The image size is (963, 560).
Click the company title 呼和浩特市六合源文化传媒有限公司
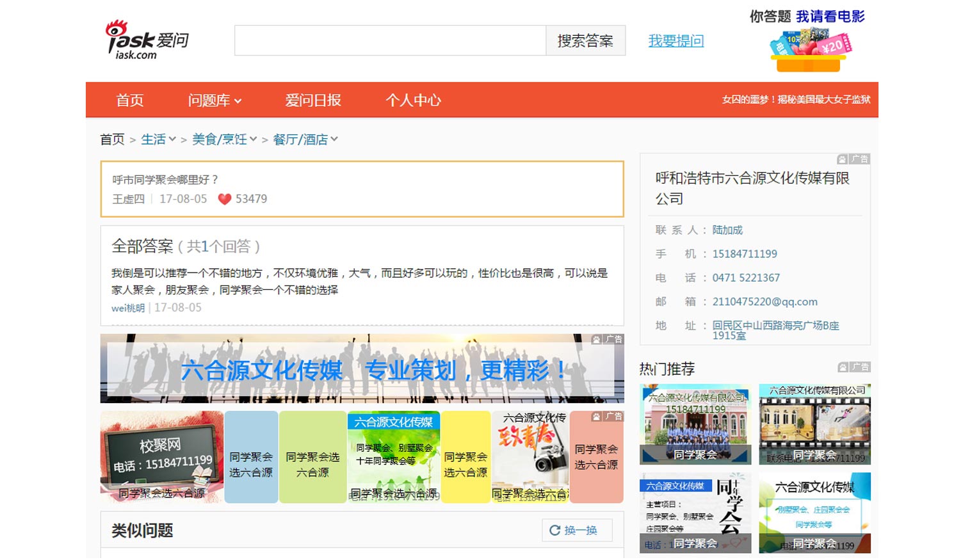(x=752, y=188)
